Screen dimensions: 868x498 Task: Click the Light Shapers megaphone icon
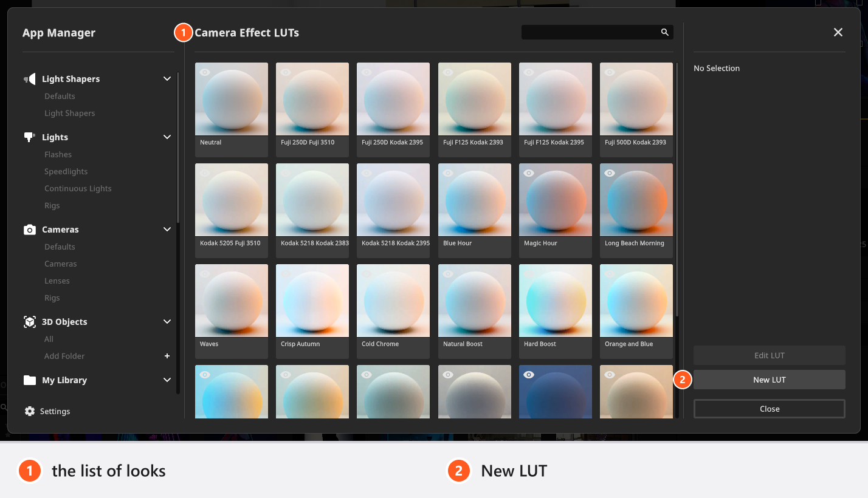tap(30, 79)
